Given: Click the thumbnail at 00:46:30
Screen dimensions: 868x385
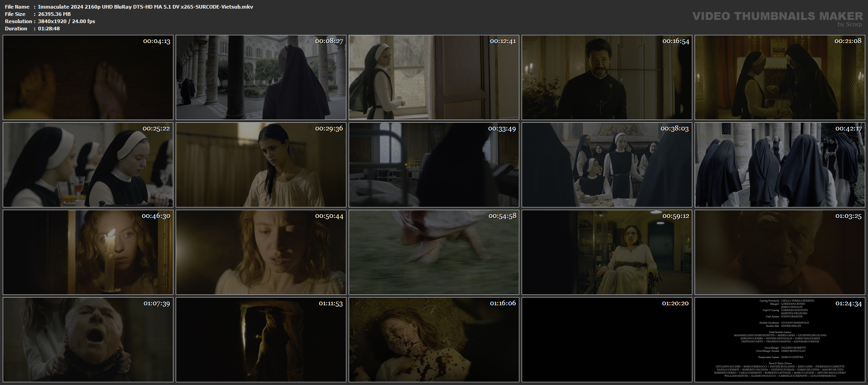Looking at the screenshot, I should pos(88,252).
